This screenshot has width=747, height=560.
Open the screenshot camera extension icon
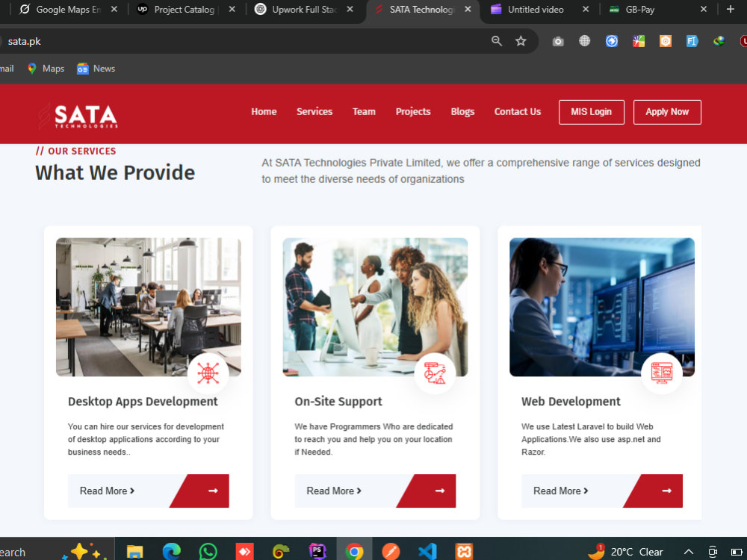[x=558, y=41]
